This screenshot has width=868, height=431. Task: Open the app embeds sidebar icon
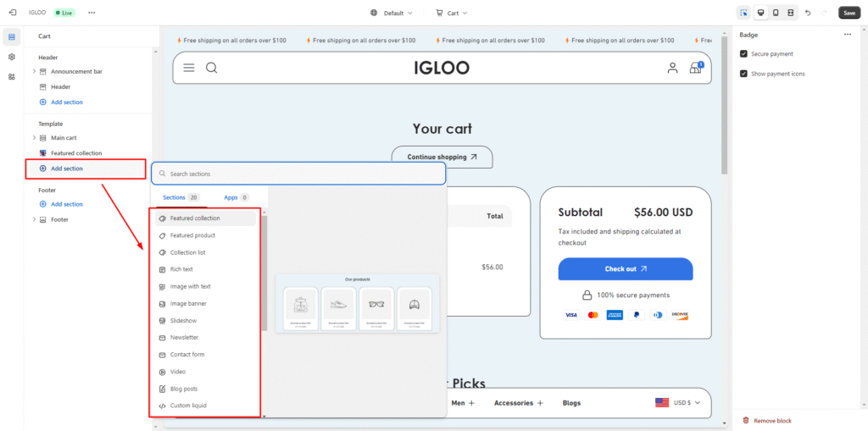[x=12, y=76]
